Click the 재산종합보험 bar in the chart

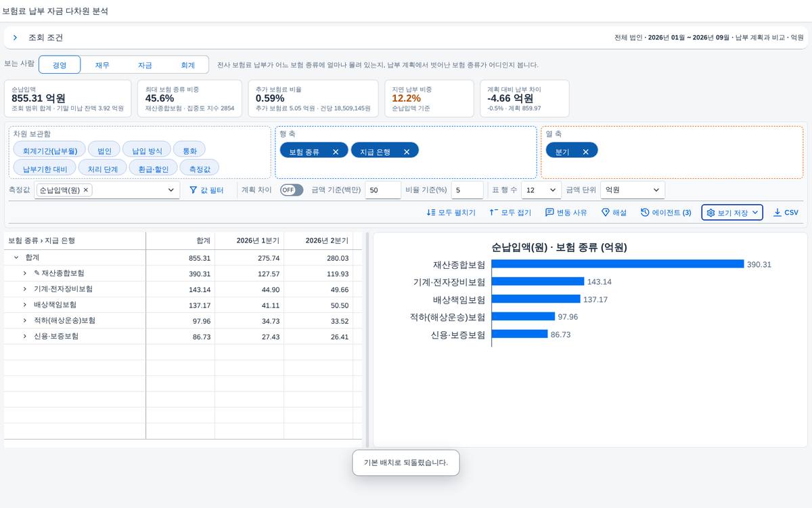(618, 264)
